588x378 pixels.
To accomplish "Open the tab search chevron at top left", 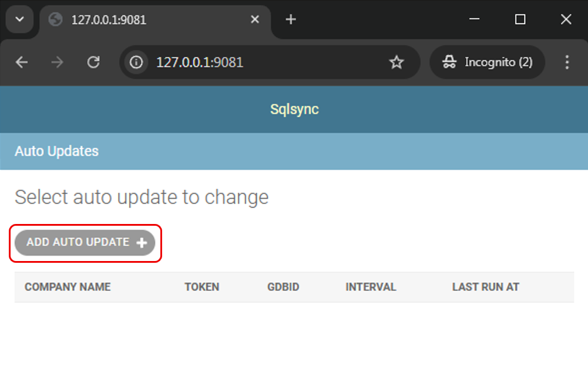I will [x=19, y=19].
